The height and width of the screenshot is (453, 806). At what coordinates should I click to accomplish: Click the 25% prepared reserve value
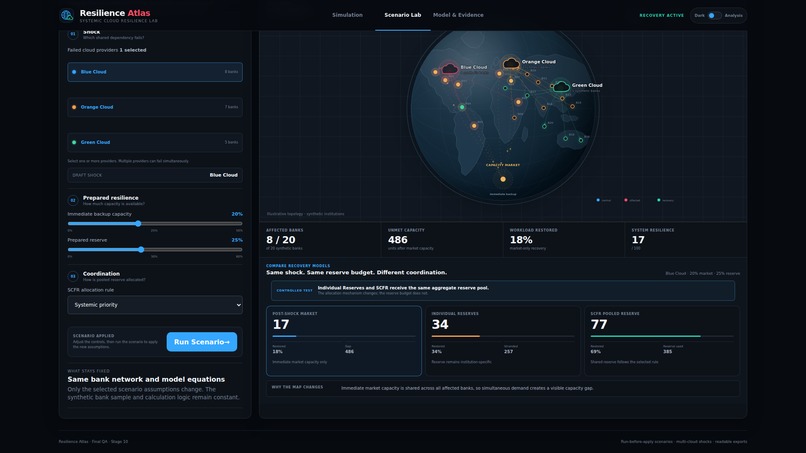pyautogui.click(x=236, y=240)
